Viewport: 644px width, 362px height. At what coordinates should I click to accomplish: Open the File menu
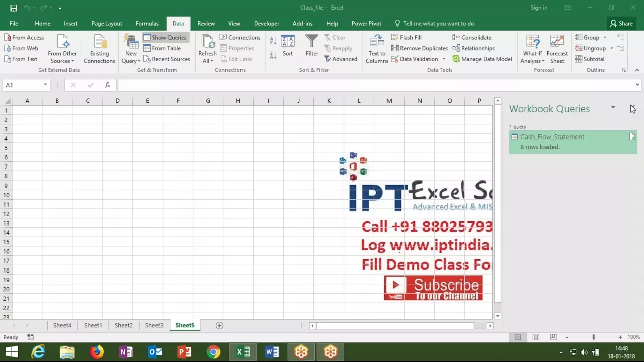click(14, 23)
